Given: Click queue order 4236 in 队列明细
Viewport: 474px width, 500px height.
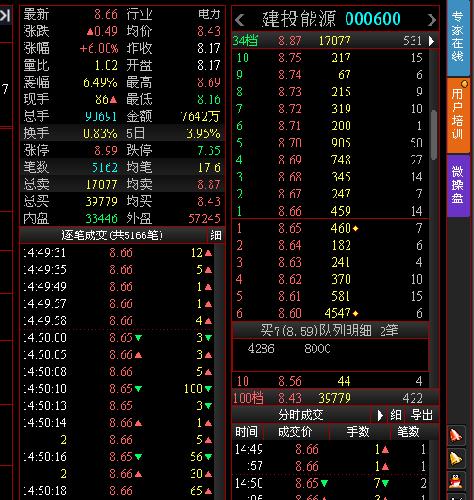Looking at the screenshot, I should coord(261,349).
